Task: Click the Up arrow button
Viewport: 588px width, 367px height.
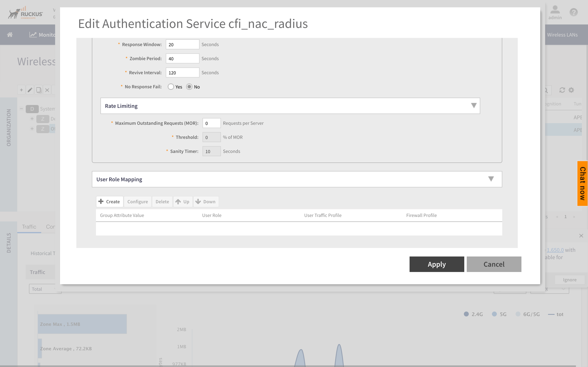Action: (183, 201)
